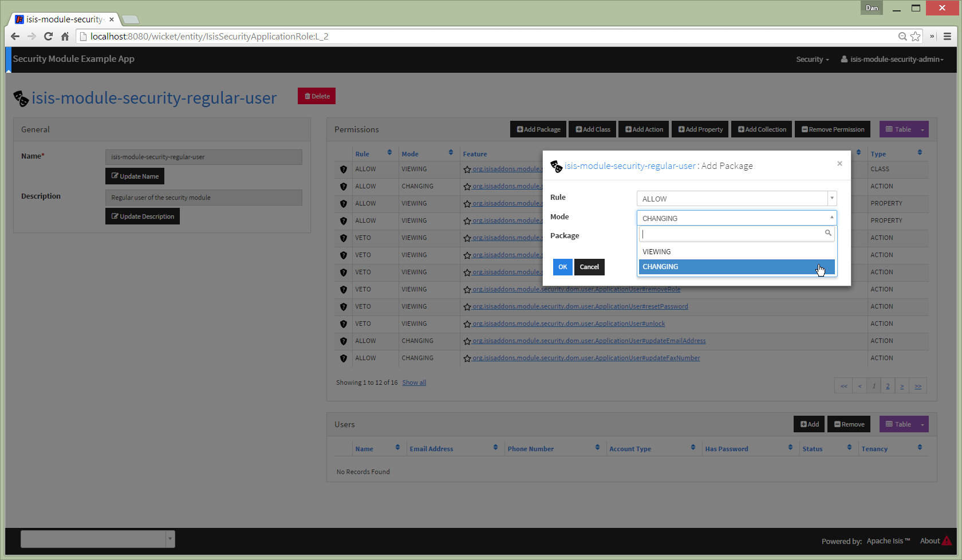
Task: Sort users by Email Address column
Action: pos(495,447)
